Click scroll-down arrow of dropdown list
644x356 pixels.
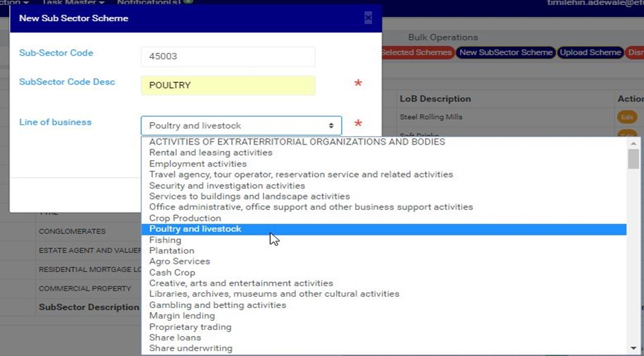(x=633, y=348)
